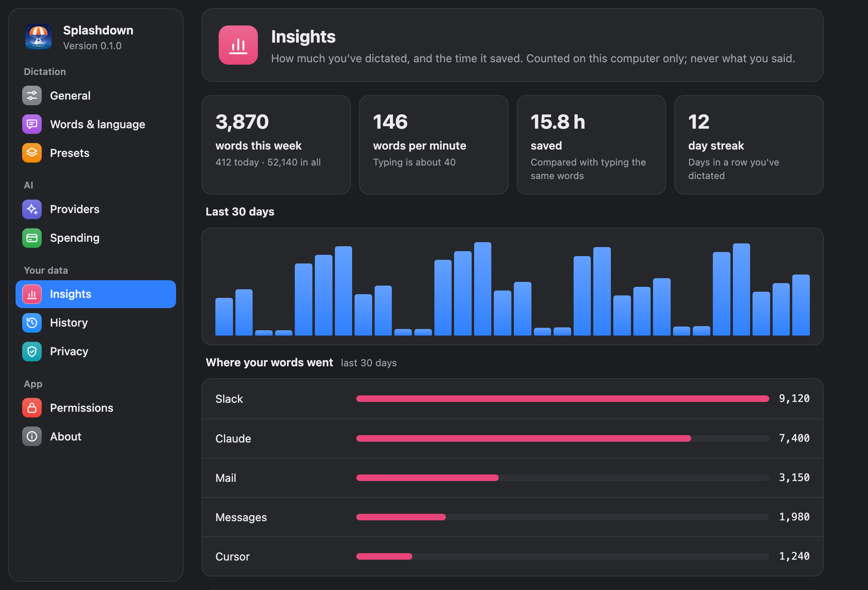Click the History clock icon
Viewport: 868px width, 590px height.
pyautogui.click(x=32, y=323)
